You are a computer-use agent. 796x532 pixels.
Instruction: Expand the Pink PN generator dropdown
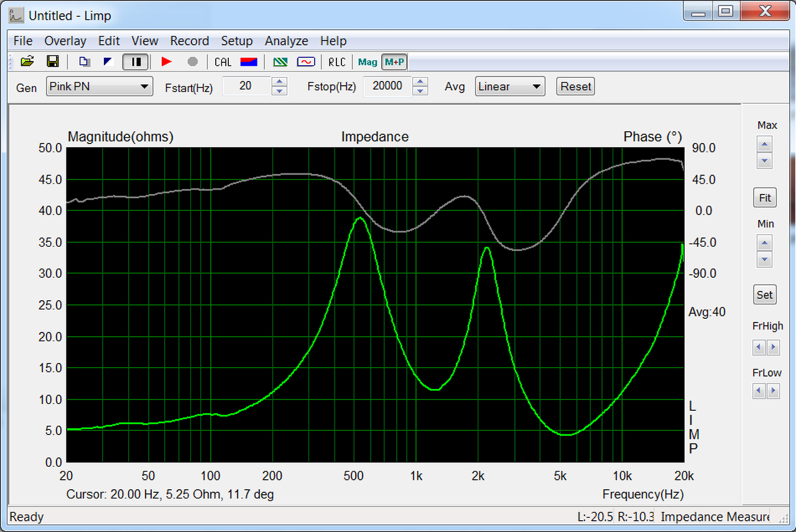coord(99,86)
